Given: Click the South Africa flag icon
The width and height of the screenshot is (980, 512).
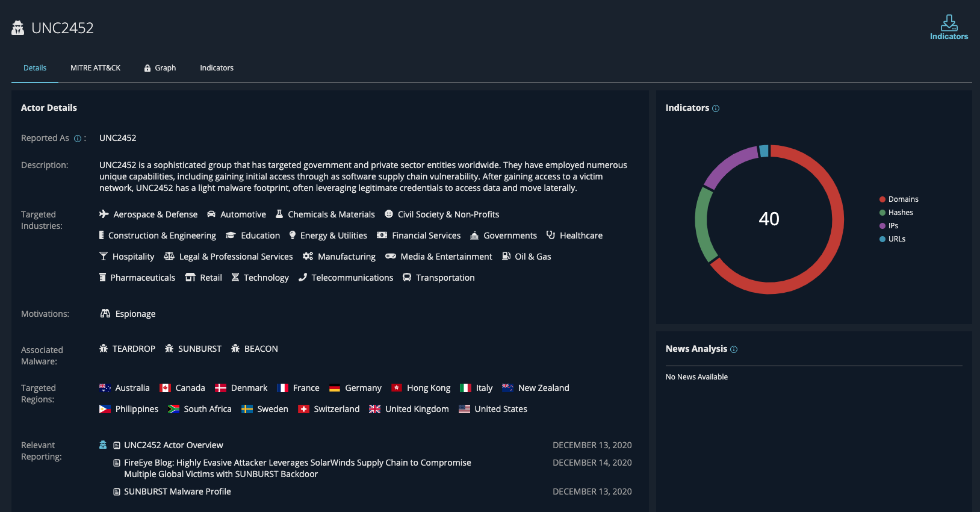Looking at the screenshot, I should (x=174, y=409).
